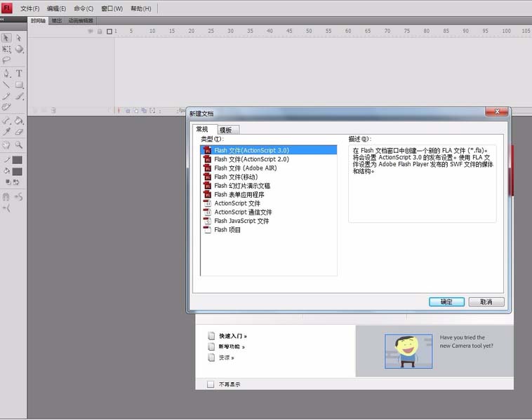Select the Line tool

(6, 85)
